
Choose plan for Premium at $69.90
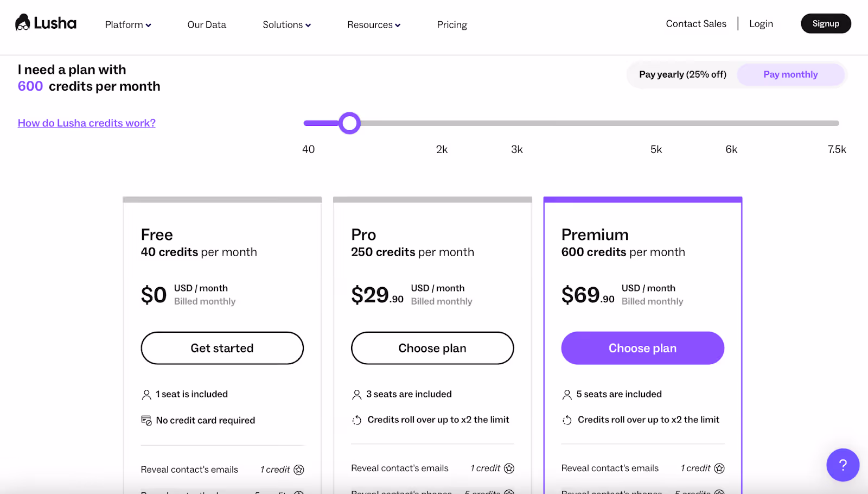pos(642,348)
